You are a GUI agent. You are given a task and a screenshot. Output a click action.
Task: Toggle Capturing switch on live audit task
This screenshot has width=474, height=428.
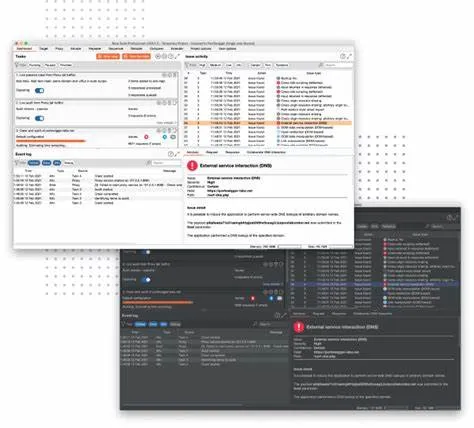point(39,118)
